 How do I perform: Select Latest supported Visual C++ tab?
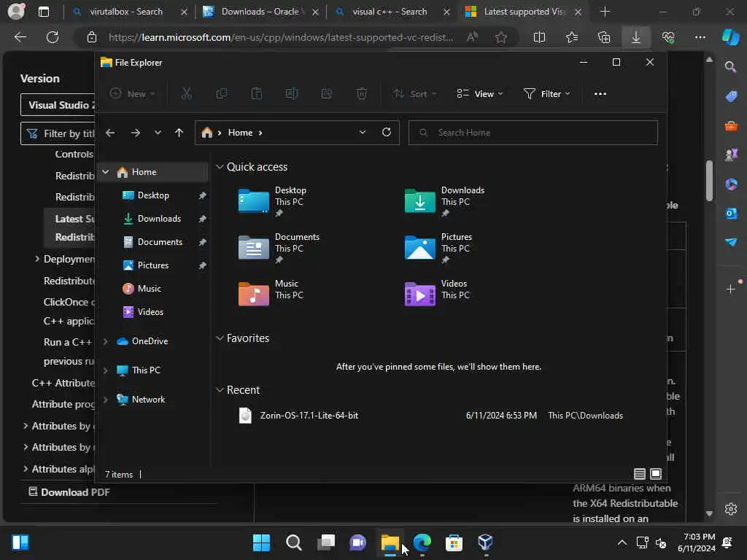tap(524, 12)
